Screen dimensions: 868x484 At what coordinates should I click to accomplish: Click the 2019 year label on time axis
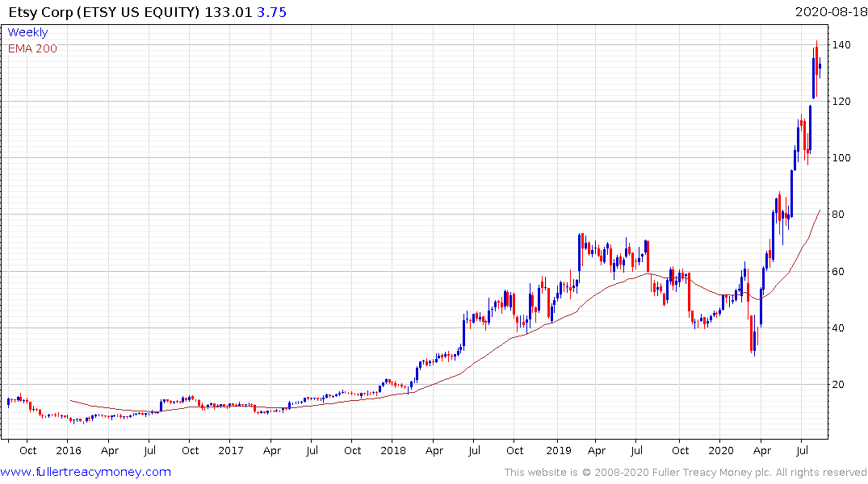[559, 450]
